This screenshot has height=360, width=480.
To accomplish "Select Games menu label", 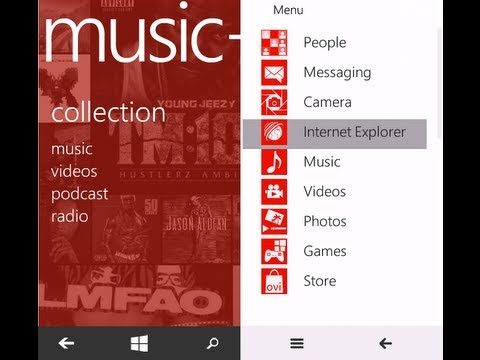I will tap(325, 251).
